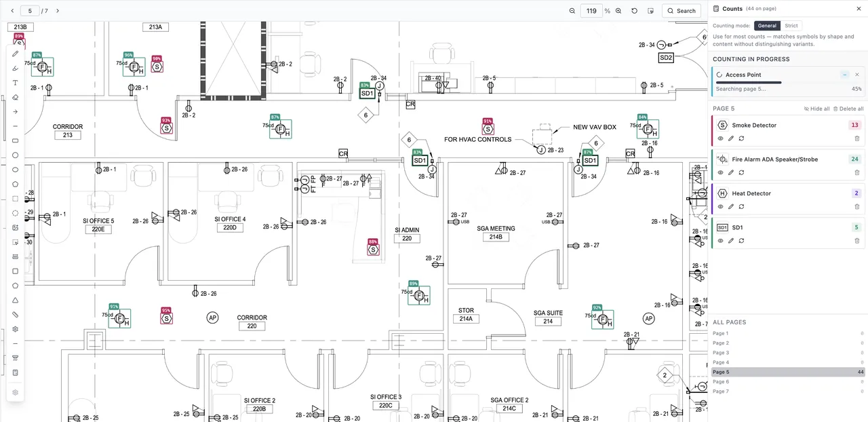The height and width of the screenshot is (422, 868).
Task: Toggle visibility of Smoke Detector count
Action: pyautogui.click(x=721, y=138)
